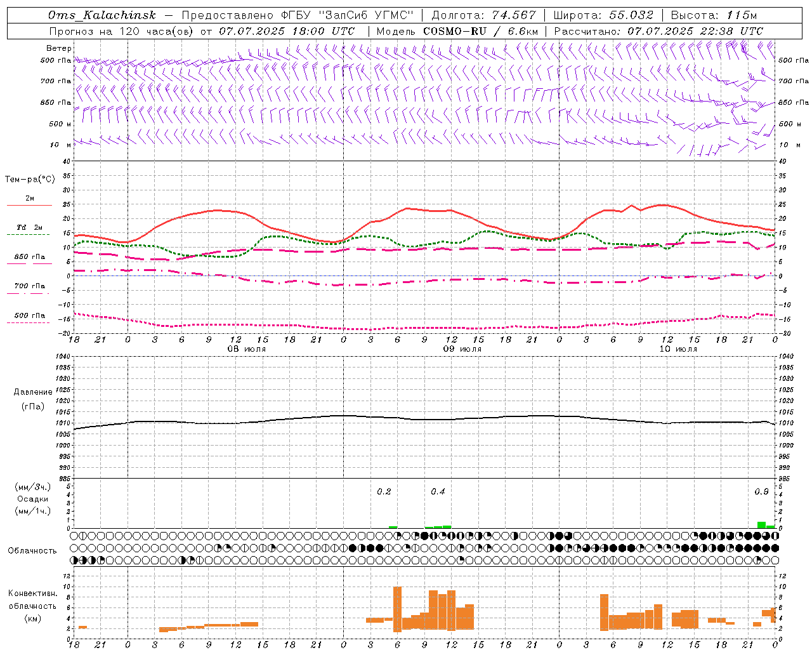Select the "Облачность" cloud cover label
The width and height of the screenshot is (812, 650).
click(x=32, y=550)
